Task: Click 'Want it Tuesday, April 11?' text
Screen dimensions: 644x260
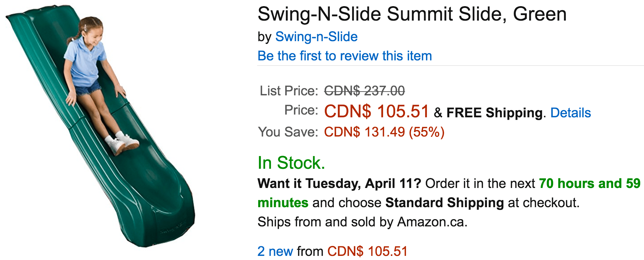Action: (x=339, y=184)
